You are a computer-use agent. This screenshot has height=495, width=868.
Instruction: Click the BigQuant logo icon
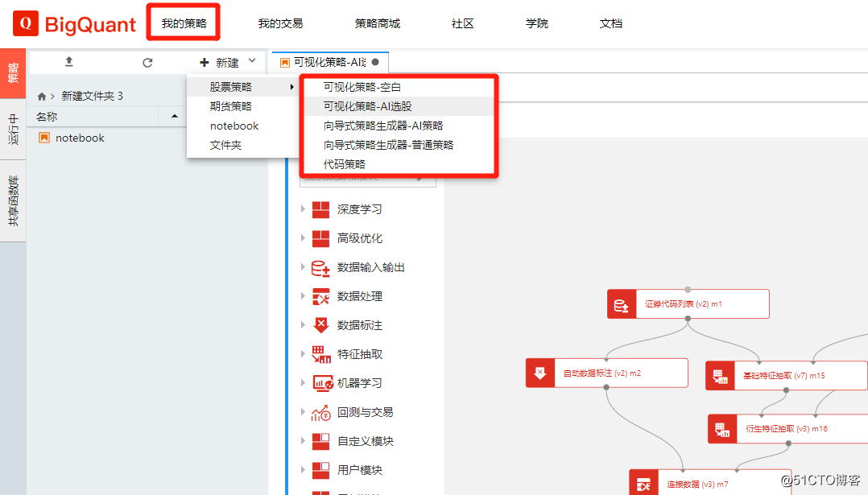click(26, 23)
